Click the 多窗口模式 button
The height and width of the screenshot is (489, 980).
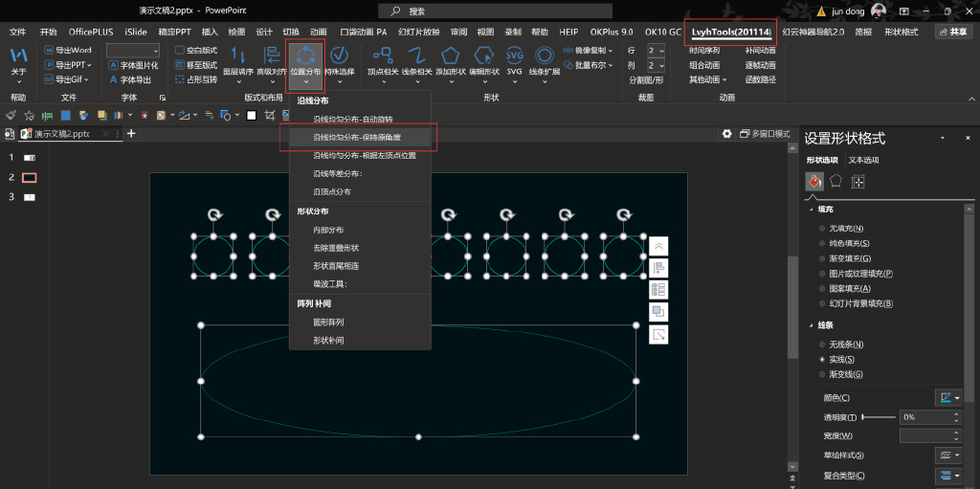[x=765, y=134]
